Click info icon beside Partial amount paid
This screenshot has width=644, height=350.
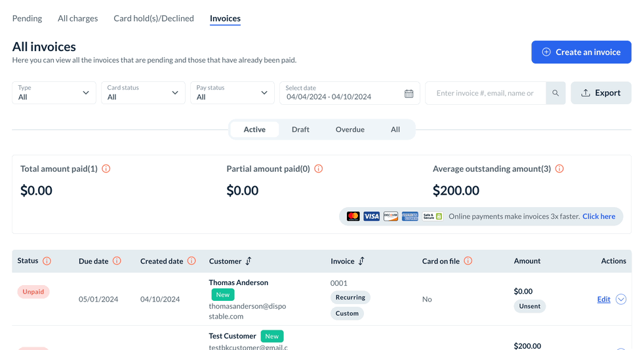(x=319, y=168)
